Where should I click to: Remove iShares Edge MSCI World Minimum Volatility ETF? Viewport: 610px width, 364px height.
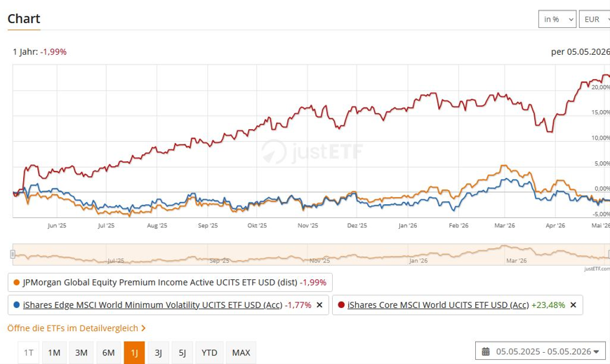(x=319, y=305)
